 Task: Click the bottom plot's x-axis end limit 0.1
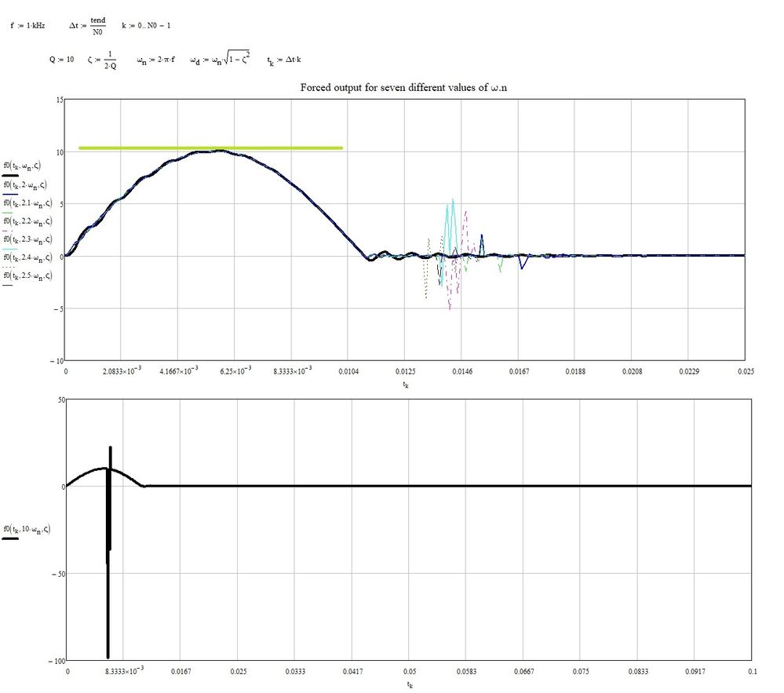tap(753, 672)
